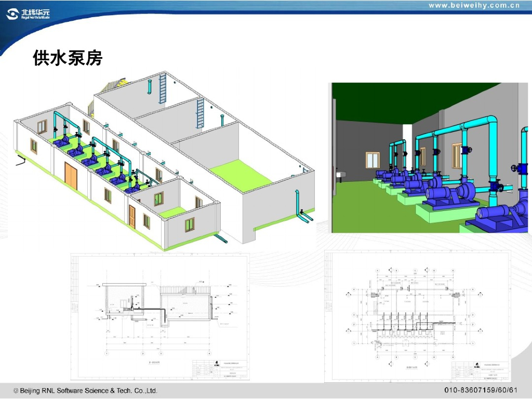The width and height of the screenshot is (532, 399).
Task: Click the black valve handwheel in the rendering
Action: (518, 169)
